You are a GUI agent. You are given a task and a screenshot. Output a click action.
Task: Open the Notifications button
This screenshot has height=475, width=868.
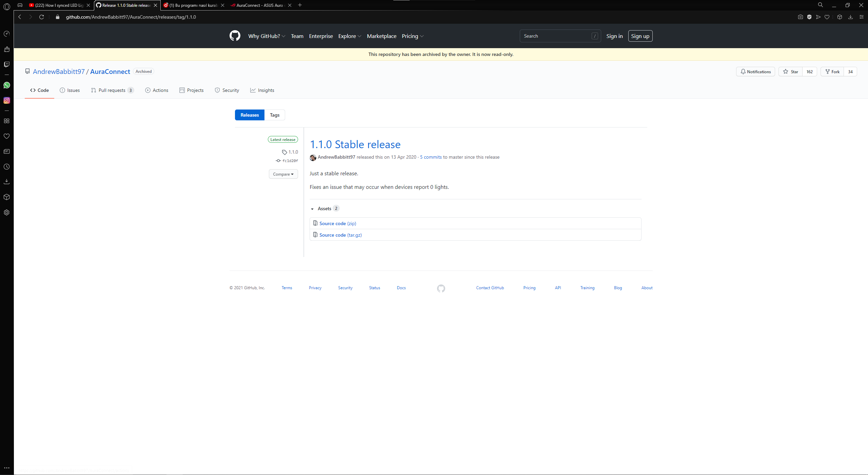point(755,72)
